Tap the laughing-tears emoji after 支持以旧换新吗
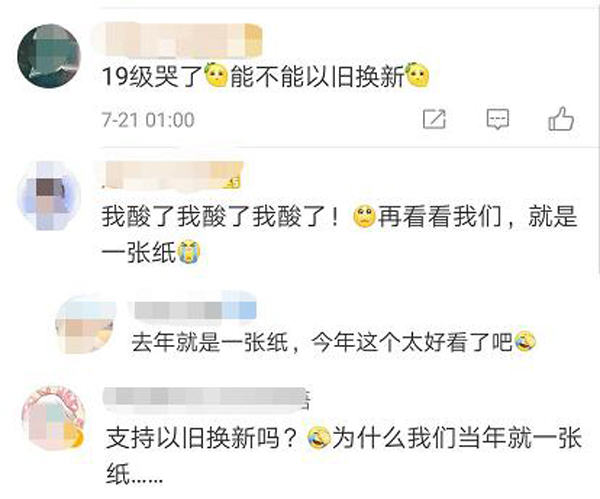The height and width of the screenshot is (499, 600). pyautogui.click(x=319, y=438)
